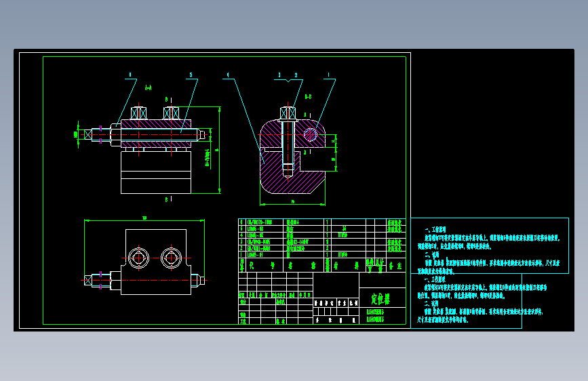
Task: Click second drawing number line below 定位器
Action: click(375, 319)
